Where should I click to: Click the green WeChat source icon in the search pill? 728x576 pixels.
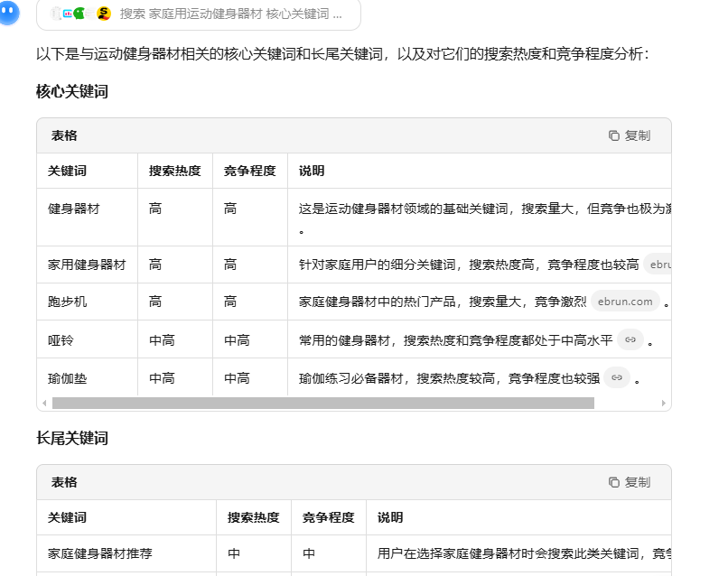[80, 14]
